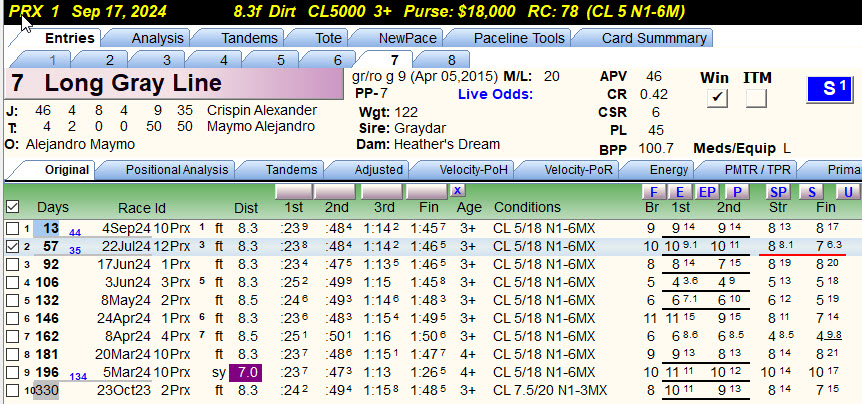Toggle the ITM checkbox
This screenshot has height=404, width=862.
pyautogui.click(x=756, y=98)
